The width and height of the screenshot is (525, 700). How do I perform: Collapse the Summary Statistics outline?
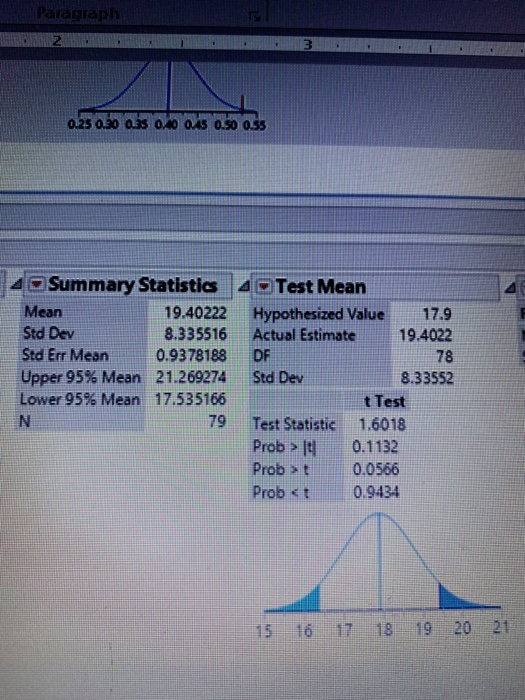(17, 284)
